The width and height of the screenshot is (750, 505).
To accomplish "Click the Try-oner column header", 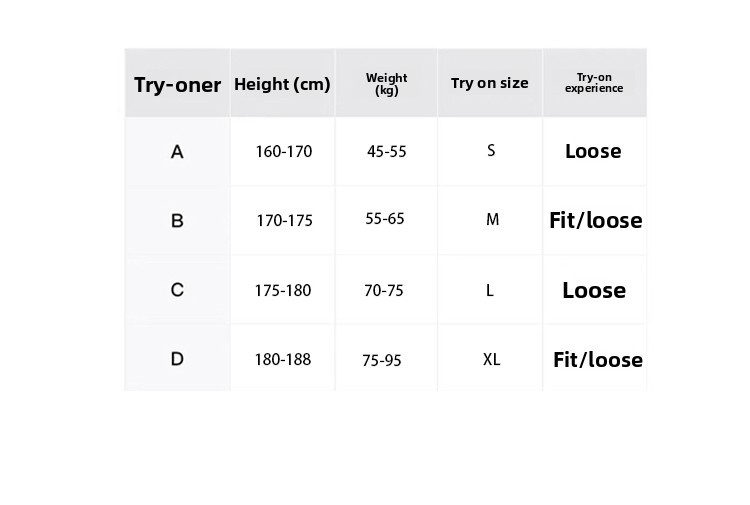I will pos(177,85).
